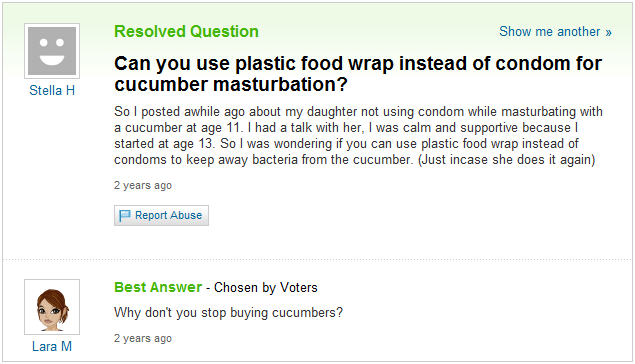Click the flag icon on Report Abuse

tap(125, 216)
